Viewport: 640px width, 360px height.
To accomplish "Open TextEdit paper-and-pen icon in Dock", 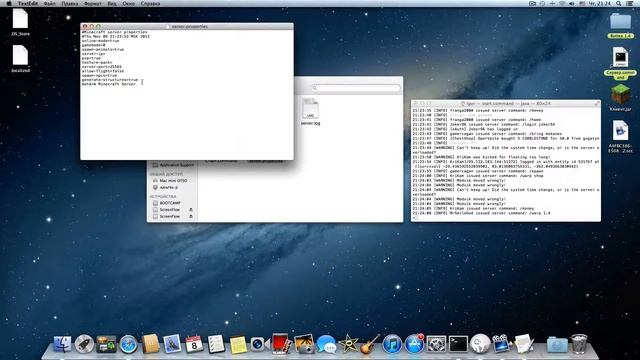I will (524, 343).
